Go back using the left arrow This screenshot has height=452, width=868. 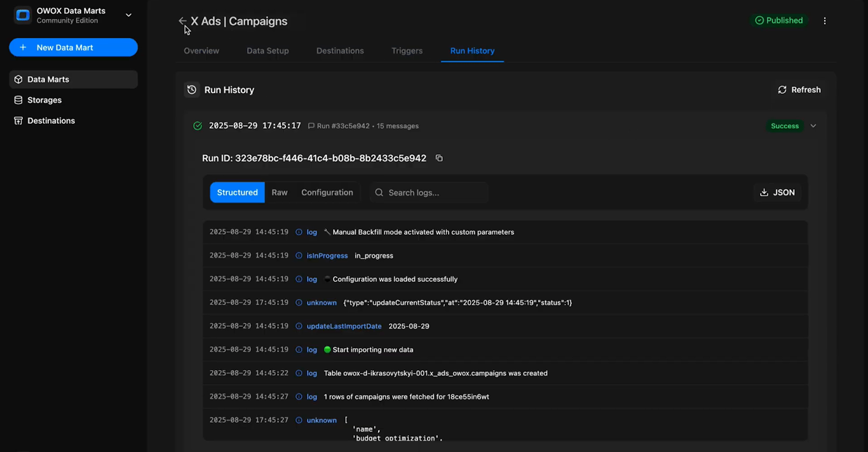tap(182, 21)
